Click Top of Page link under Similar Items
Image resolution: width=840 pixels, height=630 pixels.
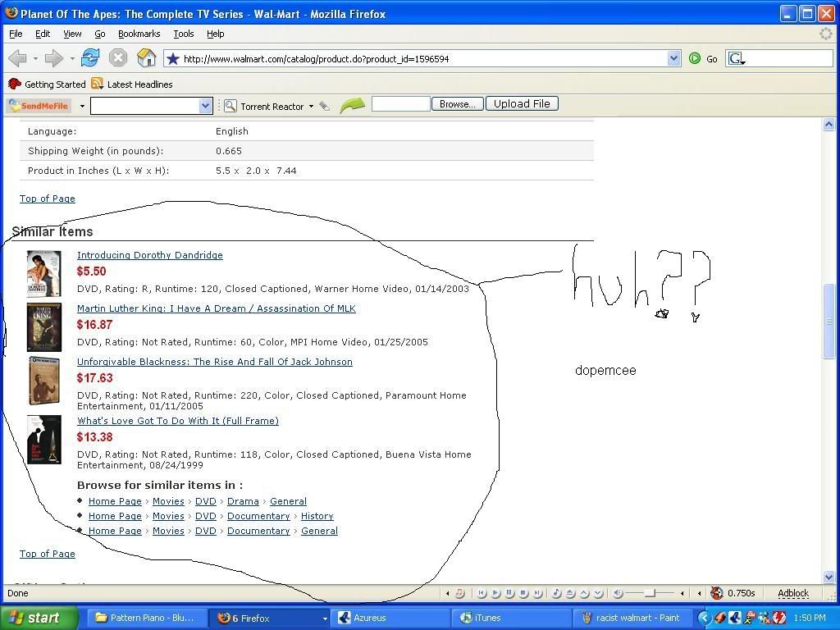(47, 554)
